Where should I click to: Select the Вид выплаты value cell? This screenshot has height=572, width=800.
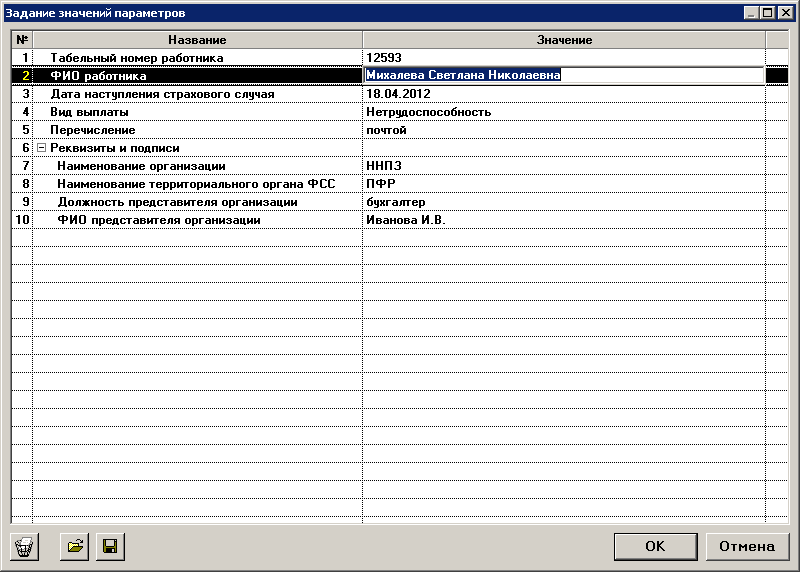563,112
